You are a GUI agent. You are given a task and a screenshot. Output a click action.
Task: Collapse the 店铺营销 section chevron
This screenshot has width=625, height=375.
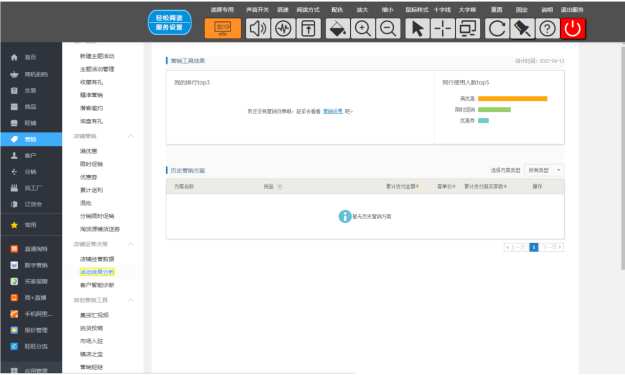(130, 136)
